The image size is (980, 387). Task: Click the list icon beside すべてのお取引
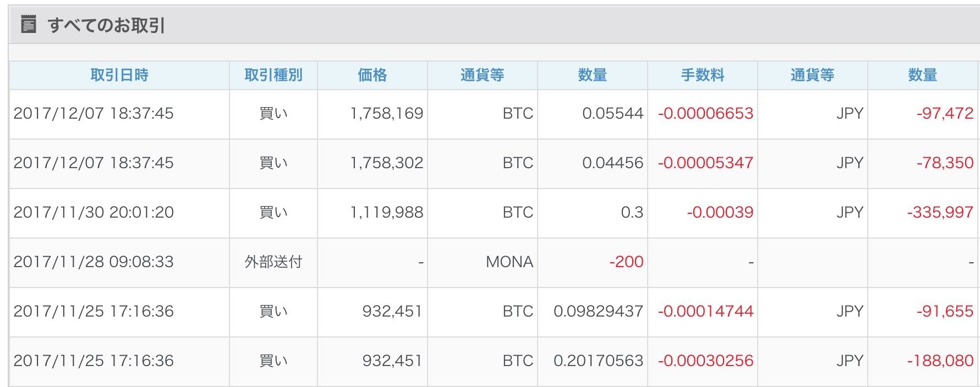coord(29,25)
